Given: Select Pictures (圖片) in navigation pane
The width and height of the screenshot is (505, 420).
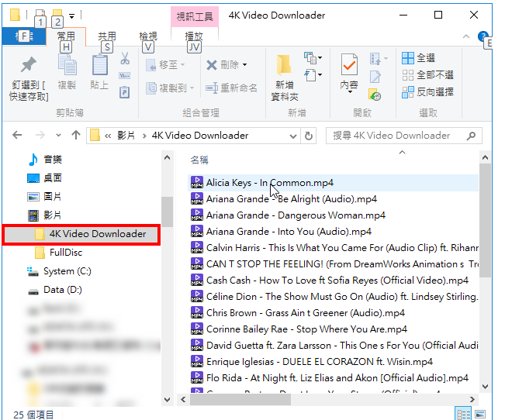Looking at the screenshot, I should pos(45,197).
